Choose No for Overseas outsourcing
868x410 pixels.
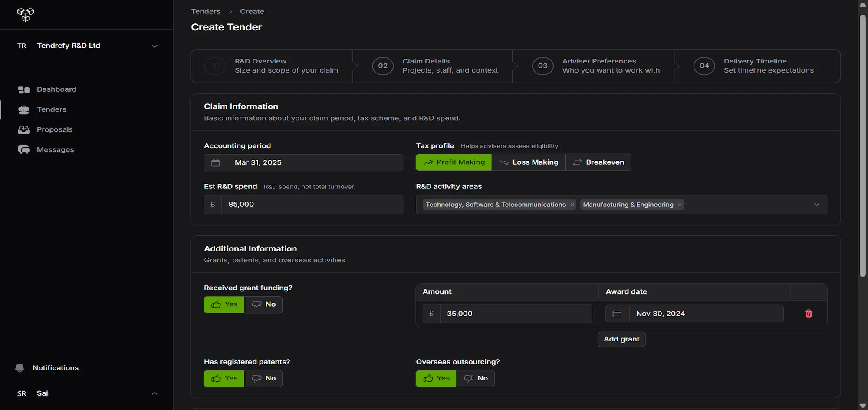475,378
